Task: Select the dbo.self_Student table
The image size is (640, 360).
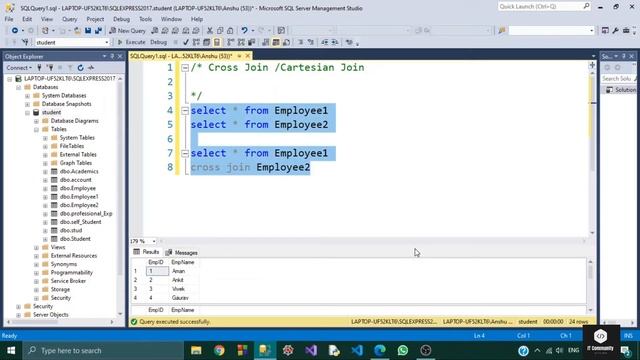Action: pyautogui.click(x=80, y=222)
